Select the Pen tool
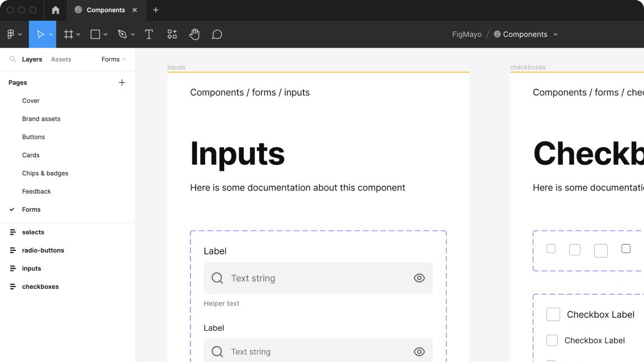 [123, 34]
